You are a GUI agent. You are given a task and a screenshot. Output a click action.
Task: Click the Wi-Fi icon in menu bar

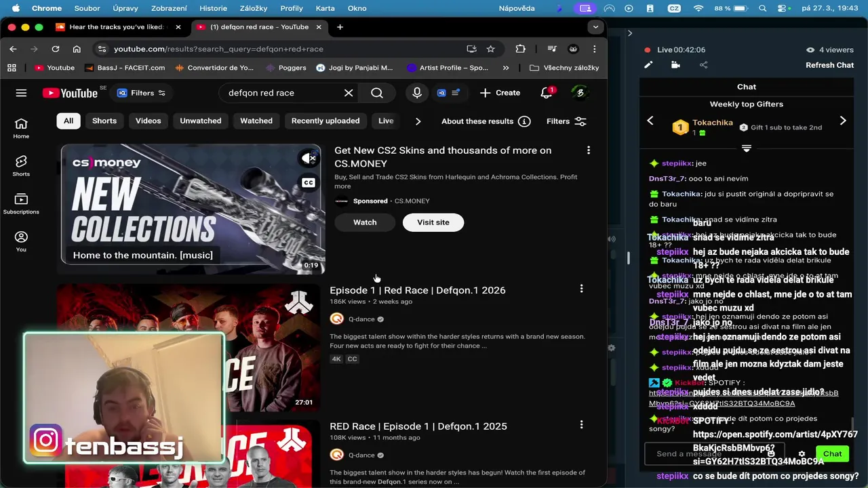[x=698, y=8]
